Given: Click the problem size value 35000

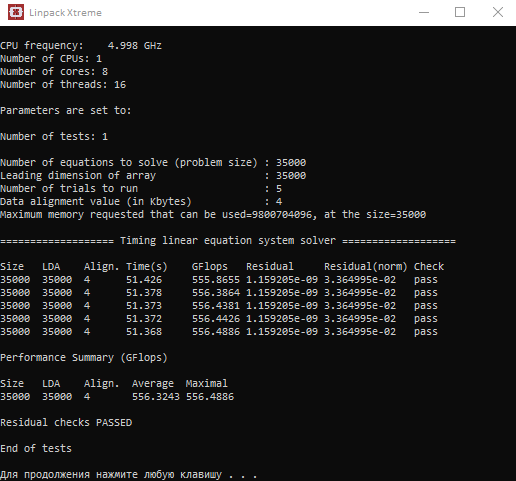Looking at the screenshot, I should tap(291, 162).
